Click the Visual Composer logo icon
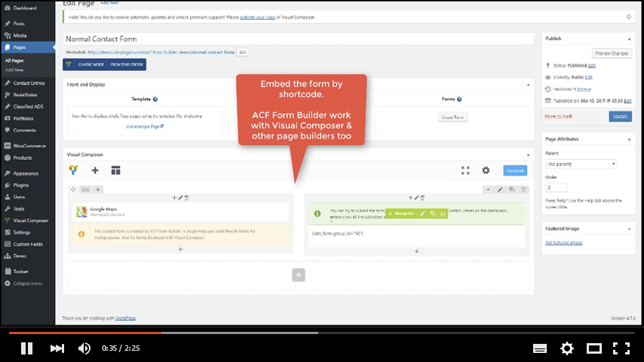This screenshot has width=644, height=362. click(74, 170)
